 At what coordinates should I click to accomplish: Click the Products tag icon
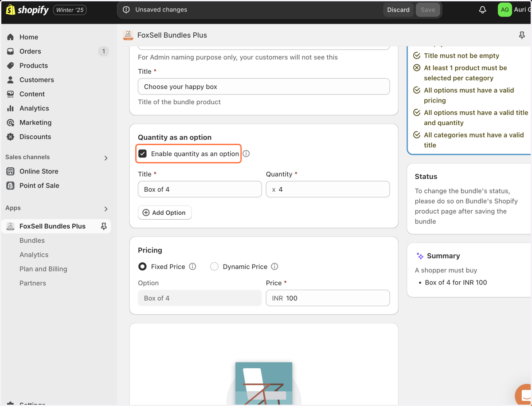(11, 66)
